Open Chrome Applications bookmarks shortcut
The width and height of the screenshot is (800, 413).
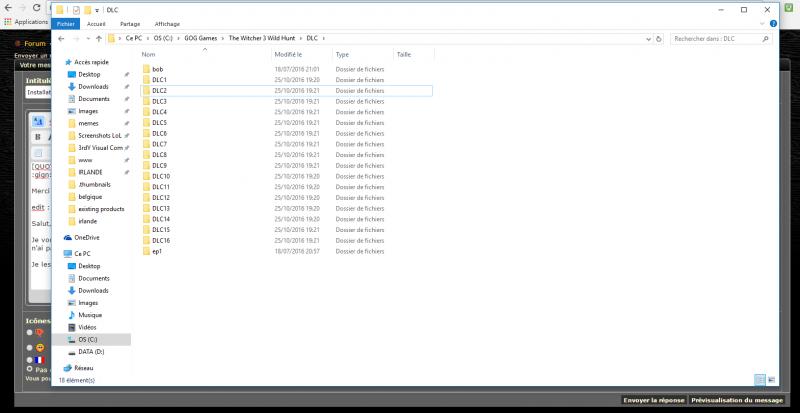tap(26, 22)
